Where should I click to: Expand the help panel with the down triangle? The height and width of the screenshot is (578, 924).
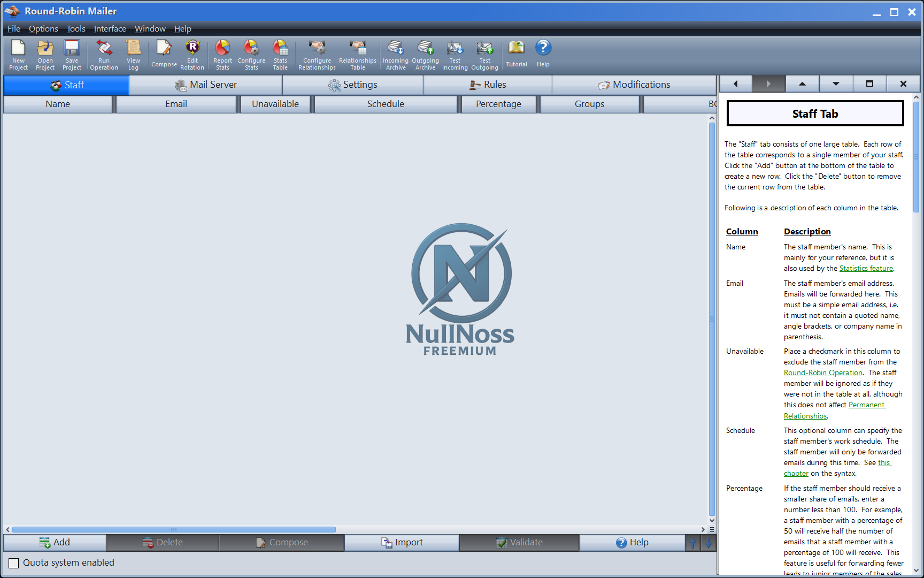coord(836,84)
